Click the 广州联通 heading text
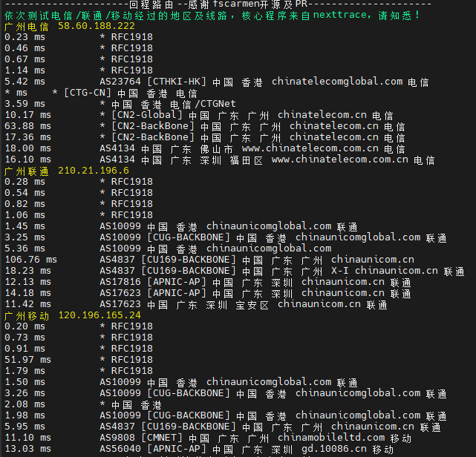Screen dimensions: 476x457 (27, 171)
